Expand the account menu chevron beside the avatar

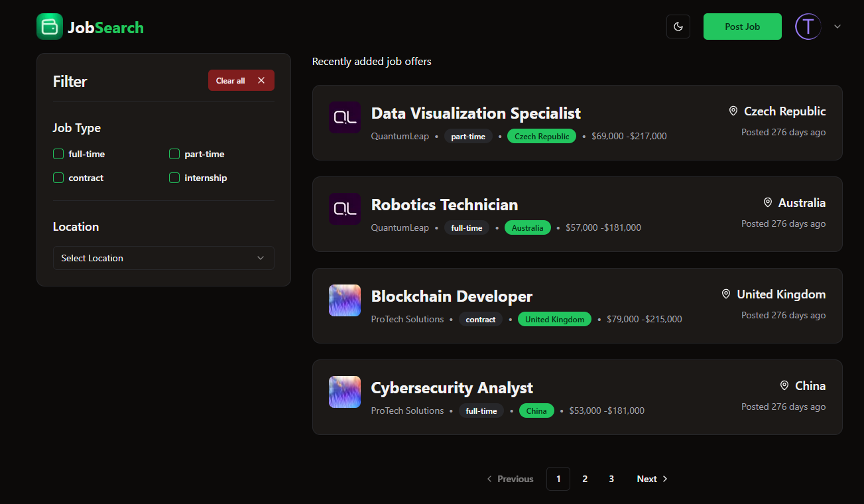pyautogui.click(x=837, y=27)
